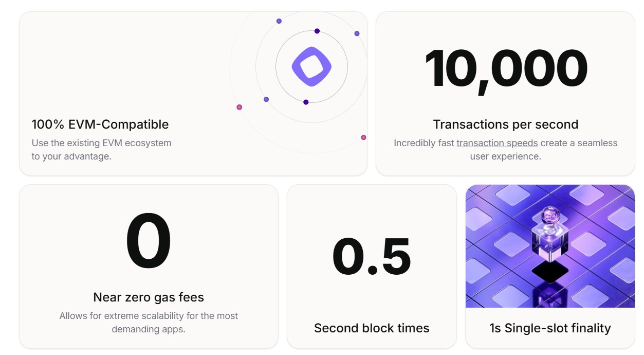Click the big "0" gas fees number

click(149, 241)
